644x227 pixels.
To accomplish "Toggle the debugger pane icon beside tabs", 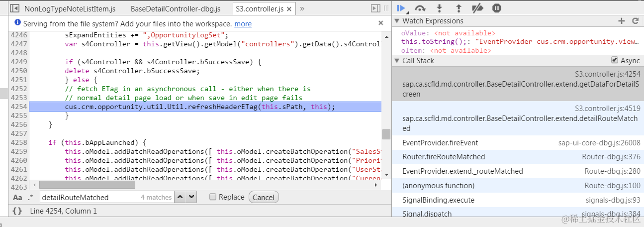I will (375, 8).
